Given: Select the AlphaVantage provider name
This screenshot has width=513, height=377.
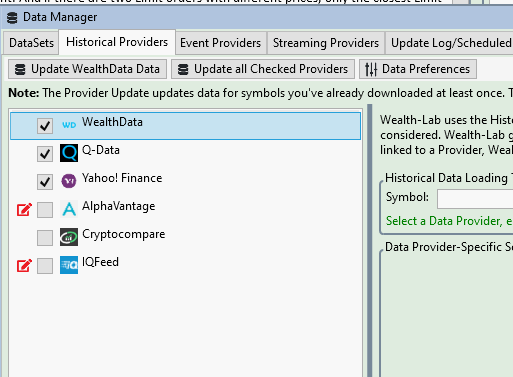Looking at the screenshot, I should coord(118,206).
